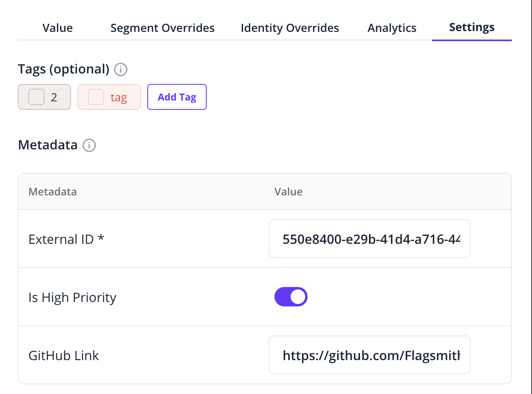The image size is (532, 394).
Task: Click the GitHub Link row label
Action: (64, 356)
